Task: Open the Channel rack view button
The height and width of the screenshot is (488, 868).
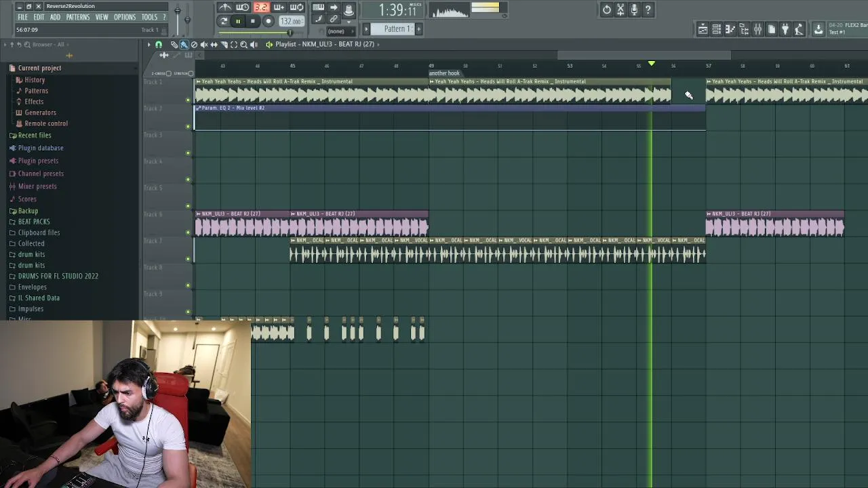Action: tap(716, 29)
